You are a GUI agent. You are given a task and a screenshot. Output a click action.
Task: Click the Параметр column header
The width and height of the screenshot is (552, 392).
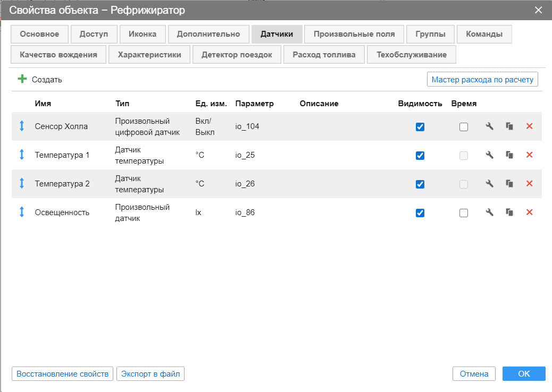tap(255, 104)
